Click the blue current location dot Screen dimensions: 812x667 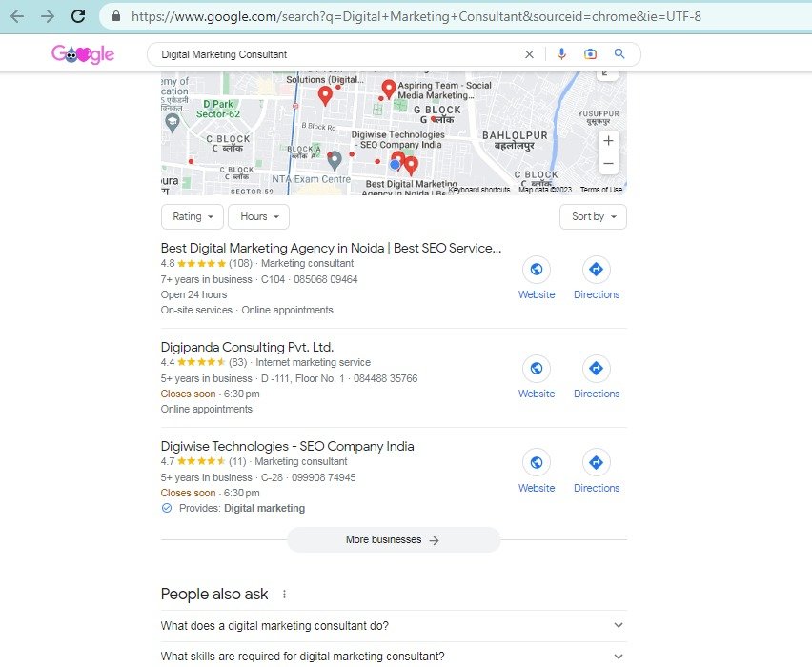tap(396, 164)
